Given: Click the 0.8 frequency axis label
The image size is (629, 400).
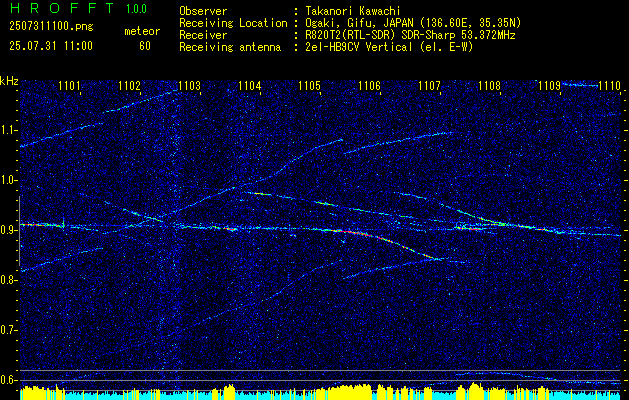Looking at the screenshot, I should pos(9,280).
